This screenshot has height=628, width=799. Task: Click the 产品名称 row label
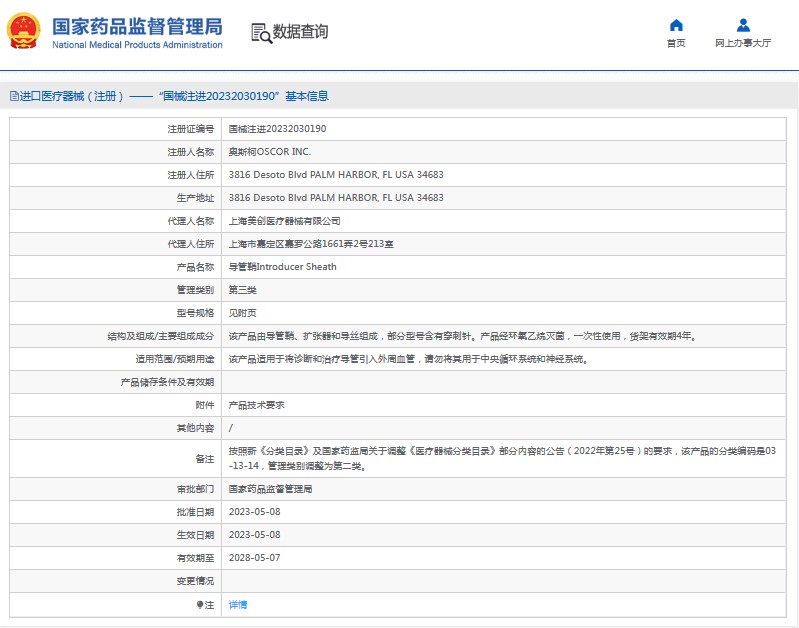point(195,267)
